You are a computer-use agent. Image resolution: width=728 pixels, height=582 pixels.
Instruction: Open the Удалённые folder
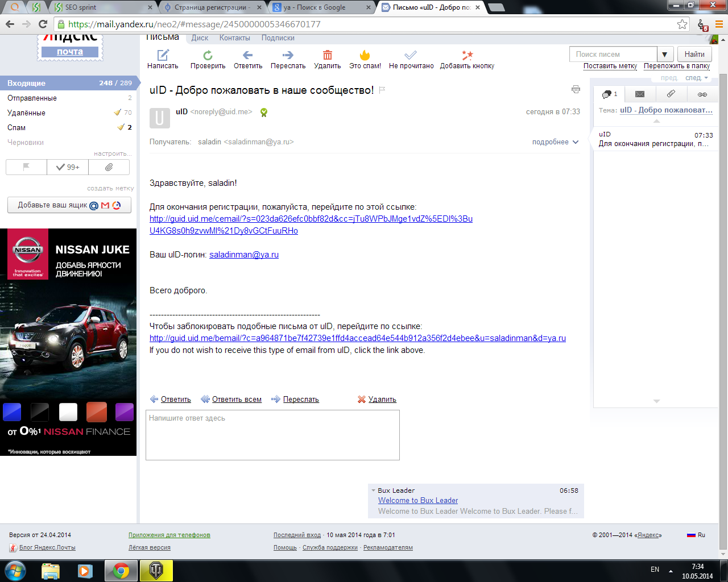click(68, 113)
